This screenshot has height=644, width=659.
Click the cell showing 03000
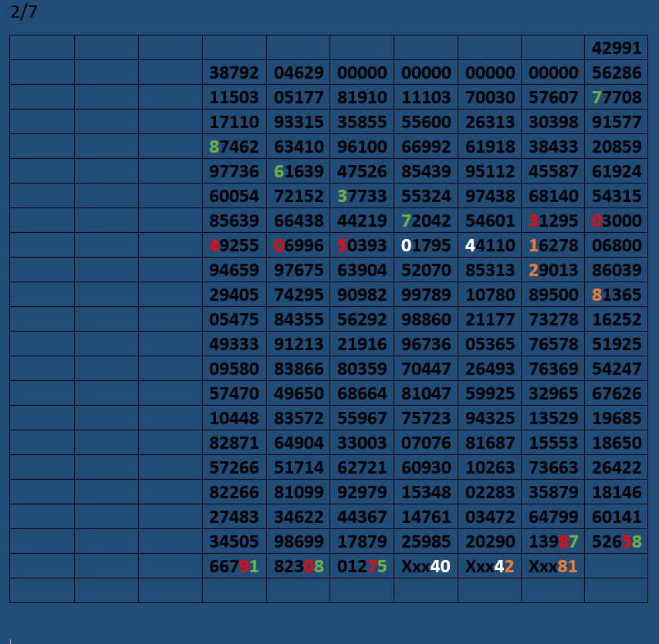pyautogui.click(x=616, y=221)
